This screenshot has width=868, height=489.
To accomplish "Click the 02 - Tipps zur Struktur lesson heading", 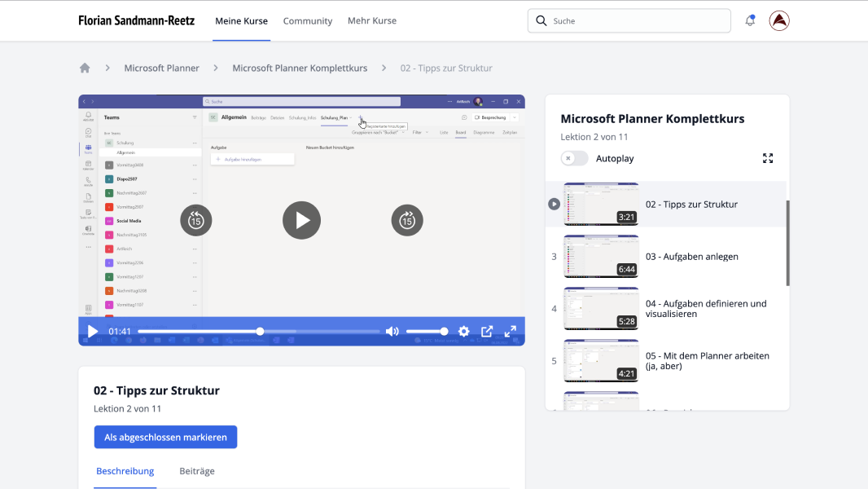I will (156, 390).
